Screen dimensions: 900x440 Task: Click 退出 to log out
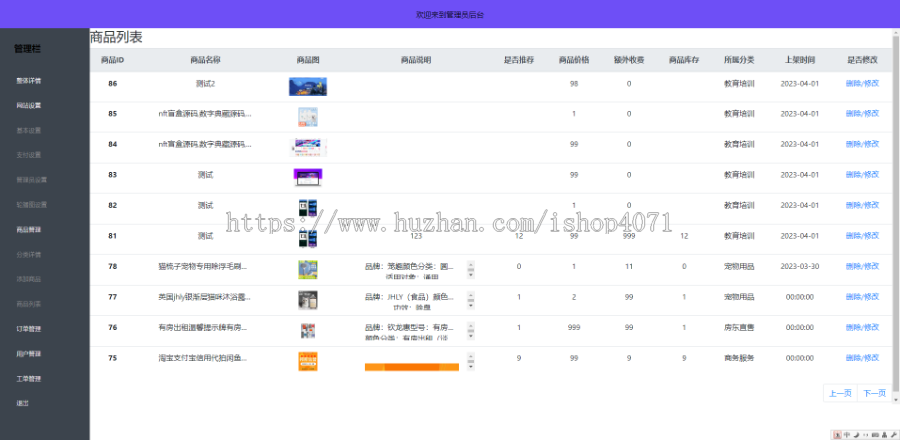pos(23,403)
